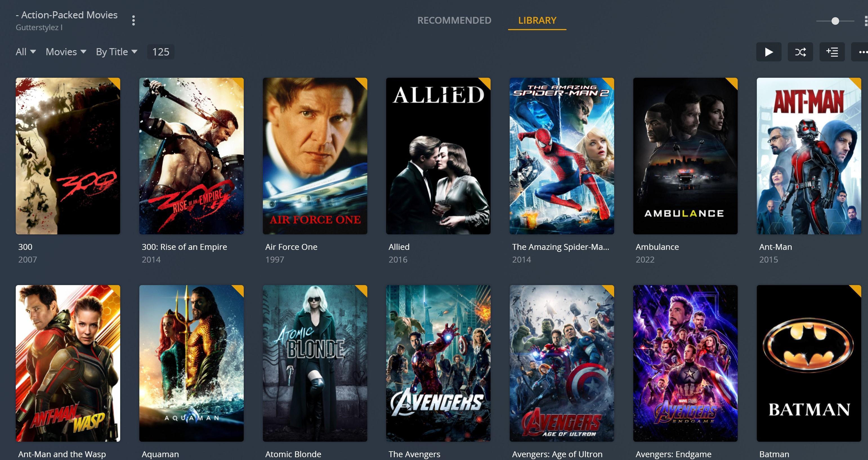This screenshot has width=868, height=460.
Task: Expand the All filter dropdown
Action: pos(26,52)
